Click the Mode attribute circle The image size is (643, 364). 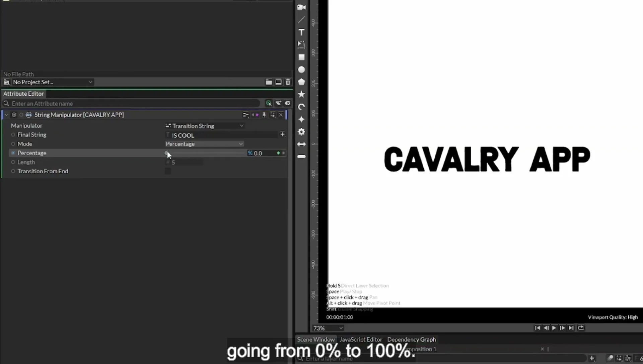pyautogui.click(x=13, y=144)
